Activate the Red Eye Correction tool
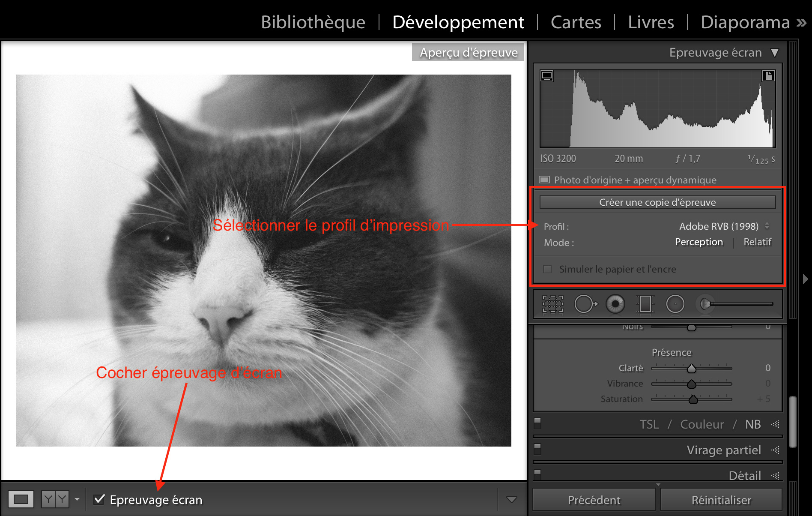 tap(615, 304)
